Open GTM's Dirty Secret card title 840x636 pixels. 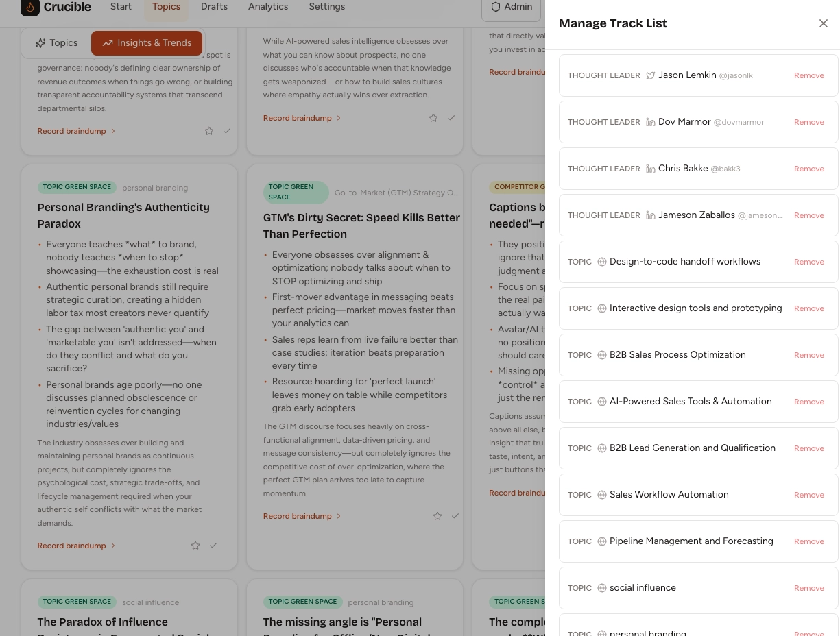tap(361, 225)
